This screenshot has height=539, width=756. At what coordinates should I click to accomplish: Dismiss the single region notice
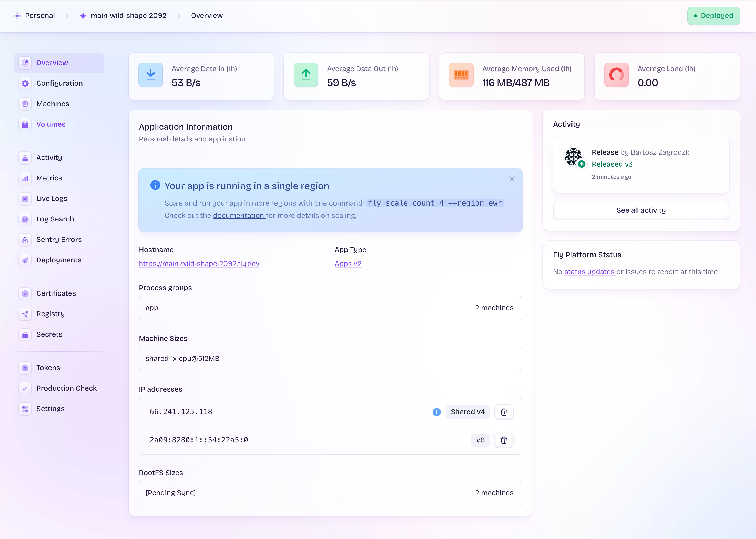click(512, 179)
